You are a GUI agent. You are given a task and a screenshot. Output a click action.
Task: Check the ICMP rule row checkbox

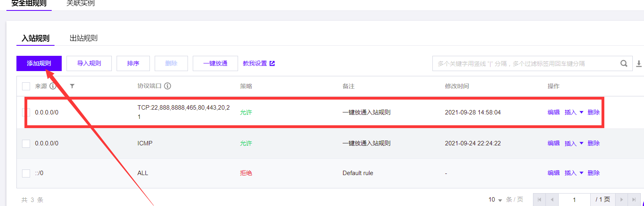click(26, 144)
